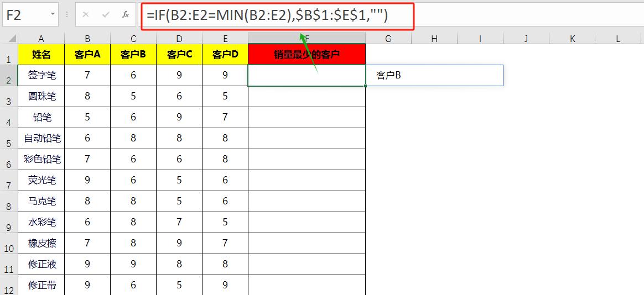Select column E header
Image resolution: width=644 pixels, height=295 pixels.
pyautogui.click(x=225, y=39)
